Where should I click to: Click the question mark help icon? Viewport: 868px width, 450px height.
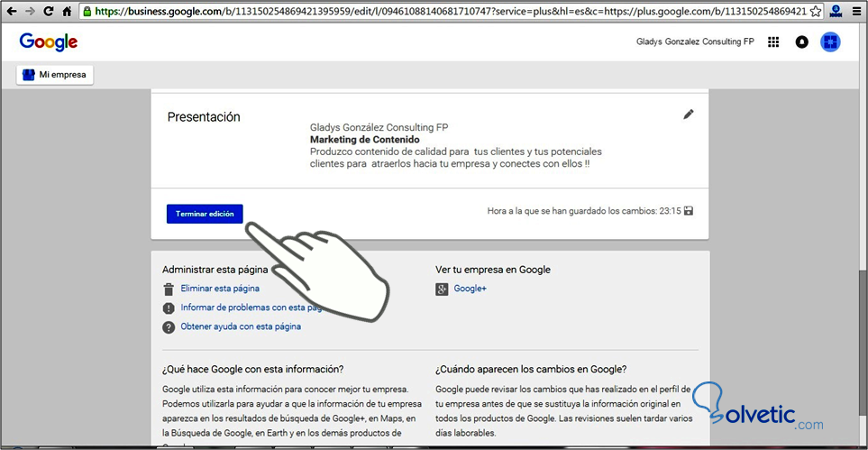169,327
